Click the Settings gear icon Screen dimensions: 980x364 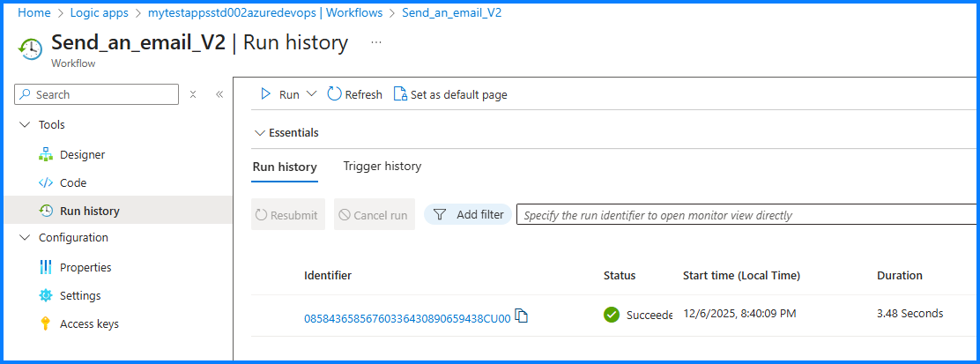tap(46, 295)
